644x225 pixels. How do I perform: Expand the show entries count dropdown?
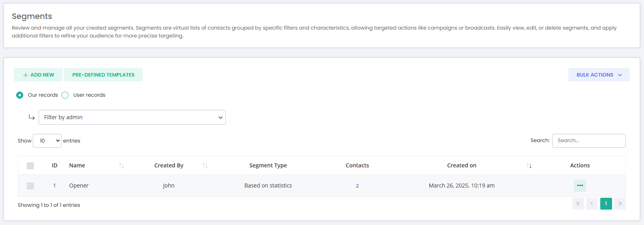[x=47, y=141]
